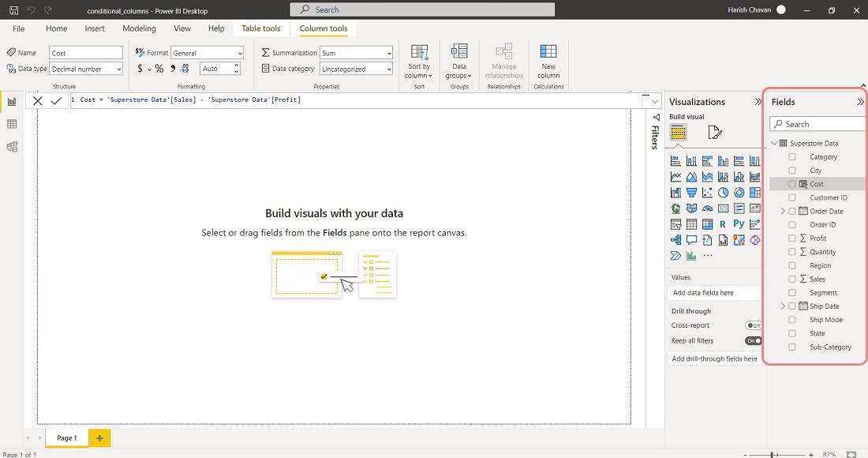Check the City field checkbox

792,171
